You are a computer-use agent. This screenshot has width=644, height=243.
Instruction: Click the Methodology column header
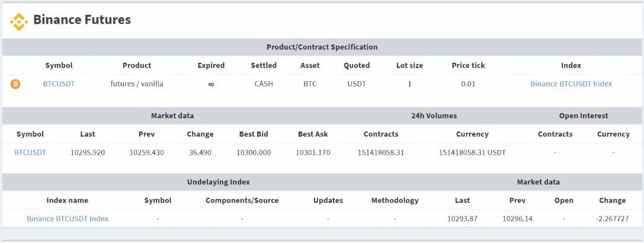[x=395, y=200]
